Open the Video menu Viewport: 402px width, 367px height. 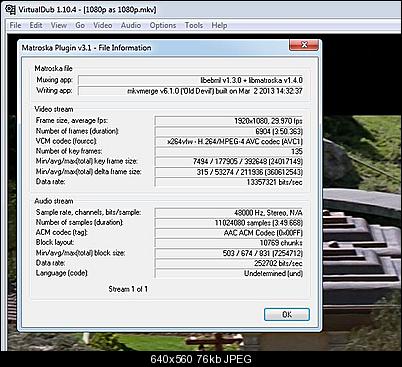103,25
